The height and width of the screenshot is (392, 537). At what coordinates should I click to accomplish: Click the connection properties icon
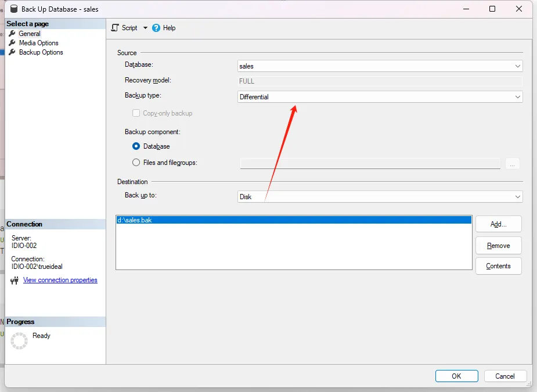point(15,280)
